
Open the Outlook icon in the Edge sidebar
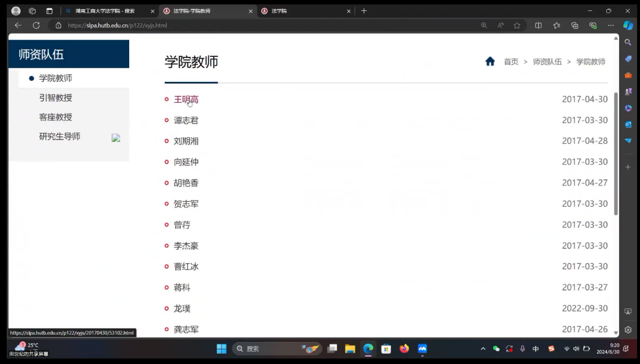click(628, 124)
